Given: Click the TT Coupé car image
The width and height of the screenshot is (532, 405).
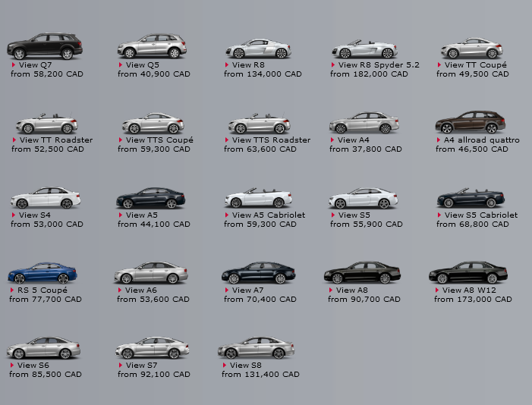Looking at the screenshot, I should (471, 49).
